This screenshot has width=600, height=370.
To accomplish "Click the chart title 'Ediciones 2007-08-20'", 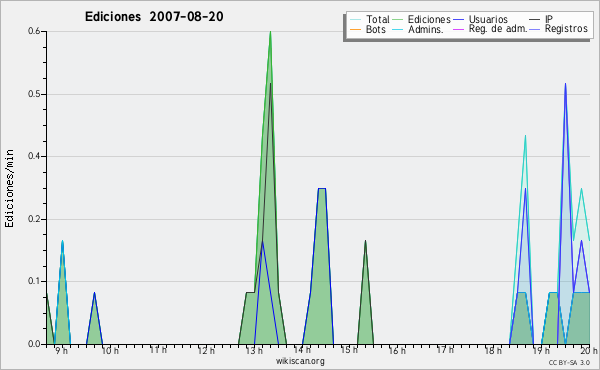I will tap(154, 17).
